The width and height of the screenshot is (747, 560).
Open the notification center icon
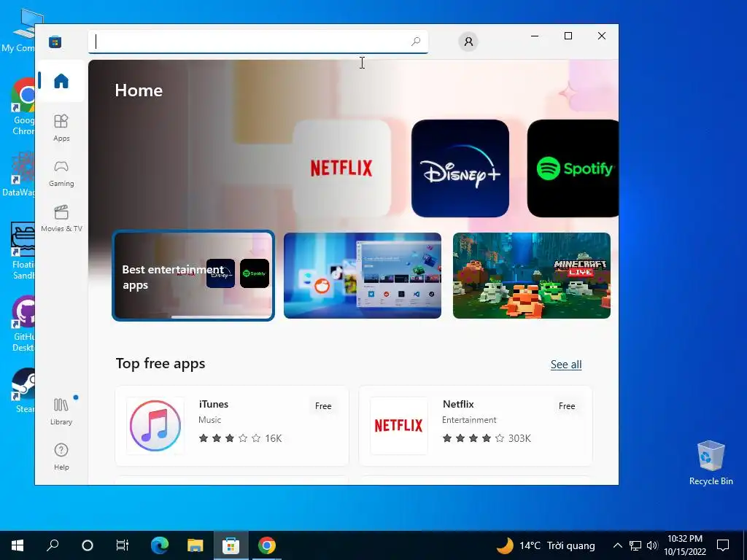[x=723, y=545]
